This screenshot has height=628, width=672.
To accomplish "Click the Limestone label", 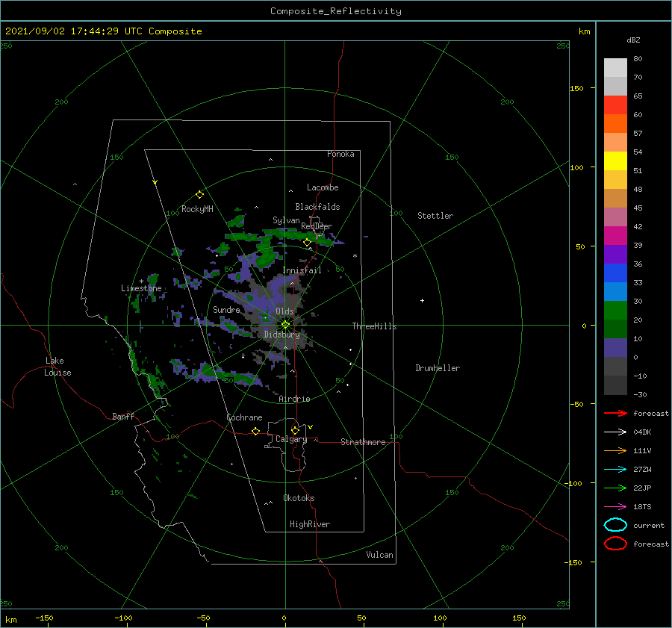I will tap(141, 288).
